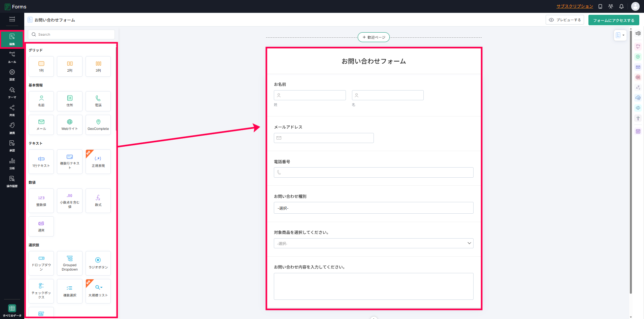
Task: Click フォームにアクセスする button
Action: [614, 20]
